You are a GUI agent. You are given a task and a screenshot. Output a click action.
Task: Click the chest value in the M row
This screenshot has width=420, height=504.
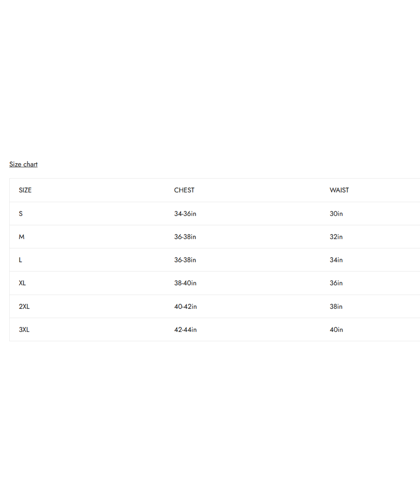click(185, 237)
